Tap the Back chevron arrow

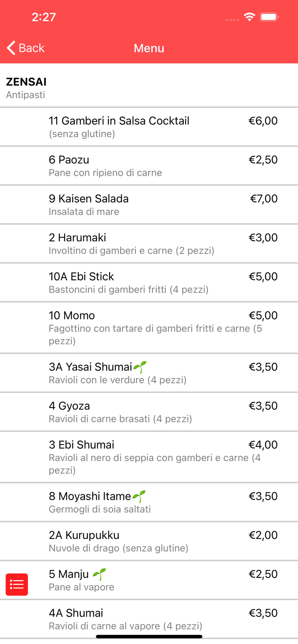pyautogui.click(x=11, y=48)
